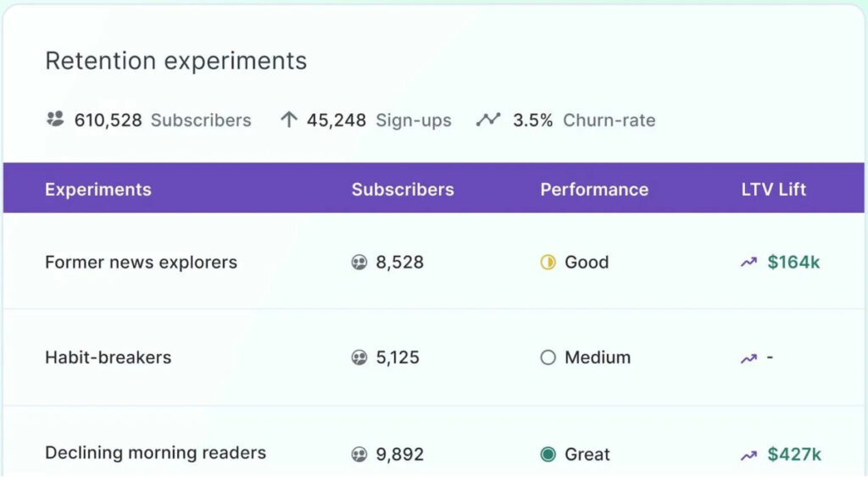Click the Retention experiments heading
Viewport: 868px width, 477px height.
point(176,61)
